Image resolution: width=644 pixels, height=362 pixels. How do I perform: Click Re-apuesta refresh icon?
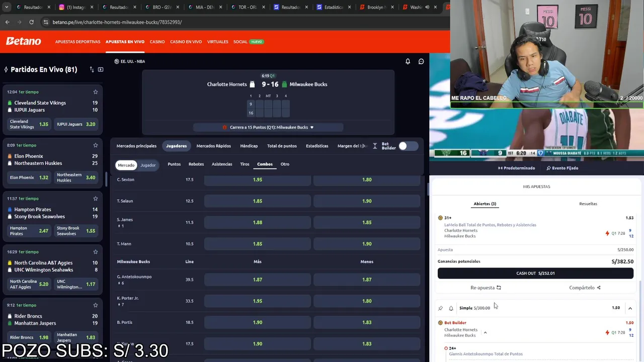point(499,288)
